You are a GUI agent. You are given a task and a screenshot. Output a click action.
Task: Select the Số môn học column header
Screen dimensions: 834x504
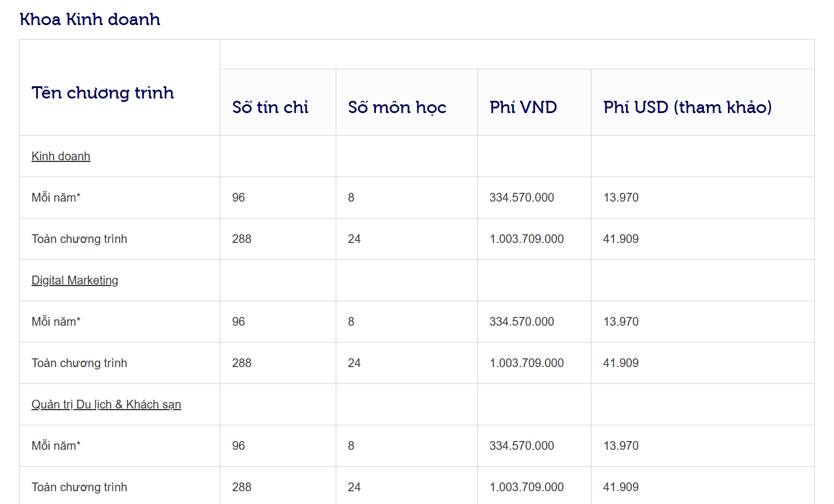click(397, 107)
